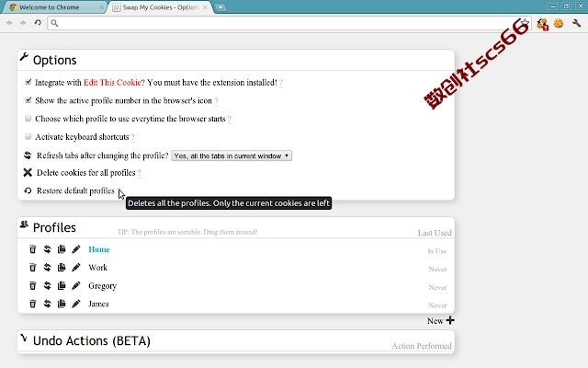The height and width of the screenshot is (368, 588).
Task: Open the cookie extension icon in toolbar
Action: click(559, 23)
